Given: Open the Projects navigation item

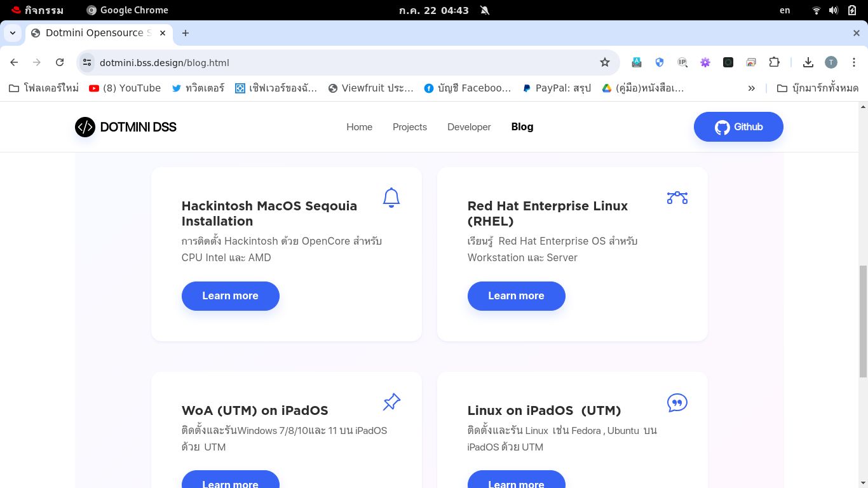Looking at the screenshot, I should (409, 127).
